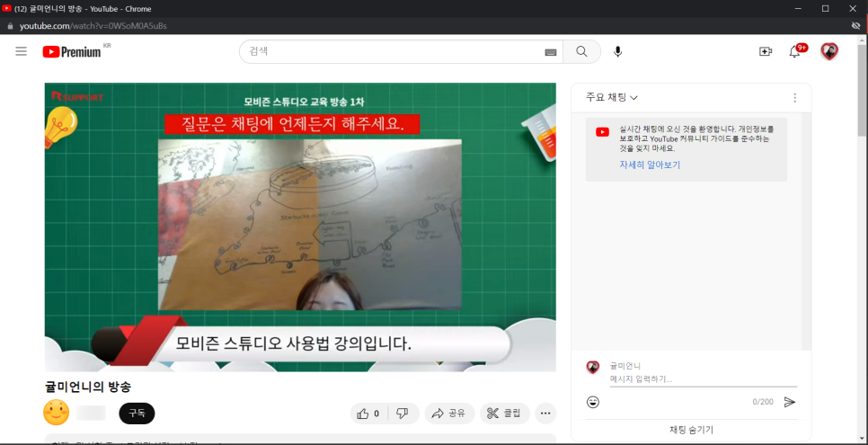Open more actions ellipsis under video
Viewport: 868px width, 445px height.
tap(545, 414)
